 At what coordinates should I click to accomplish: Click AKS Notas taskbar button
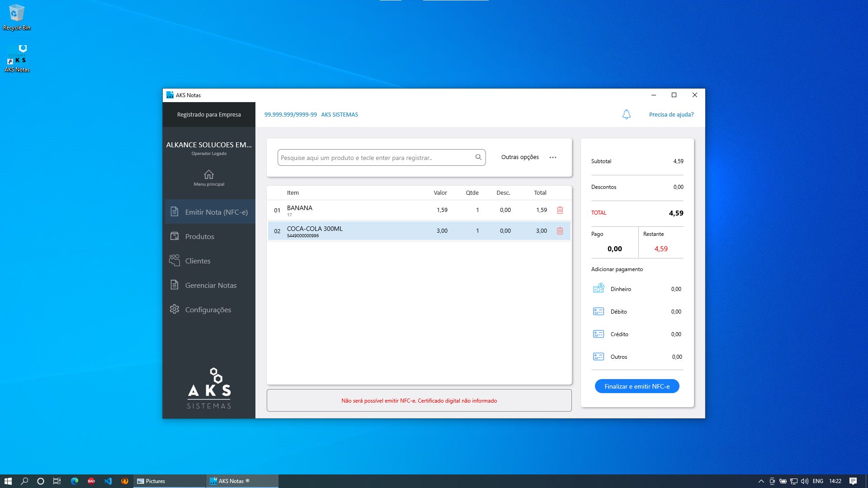pos(242,481)
